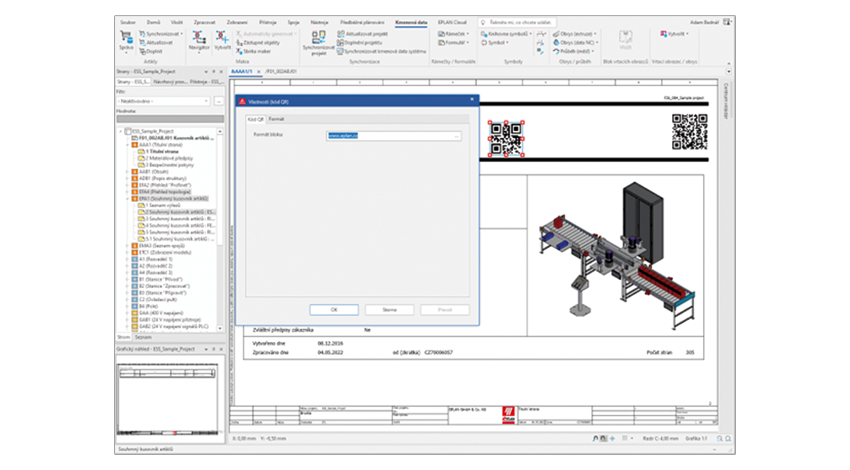850x470 pixels.
Task: Switch to the Zobrazení ribbon tab
Action: 237,22
